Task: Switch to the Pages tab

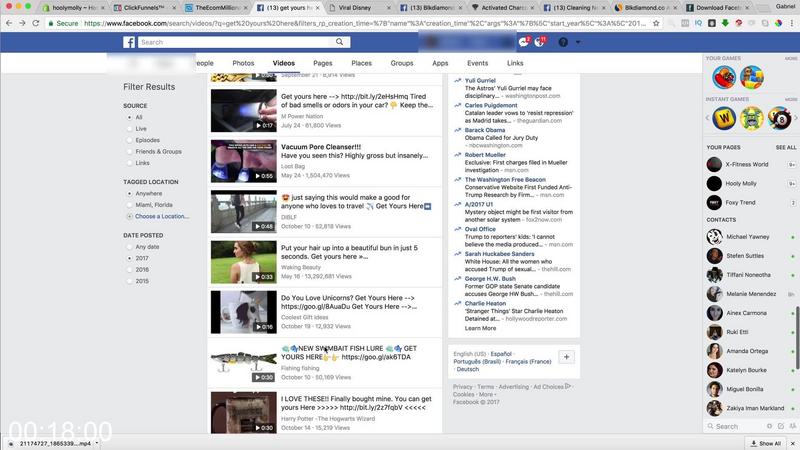Action: (322, 63)
